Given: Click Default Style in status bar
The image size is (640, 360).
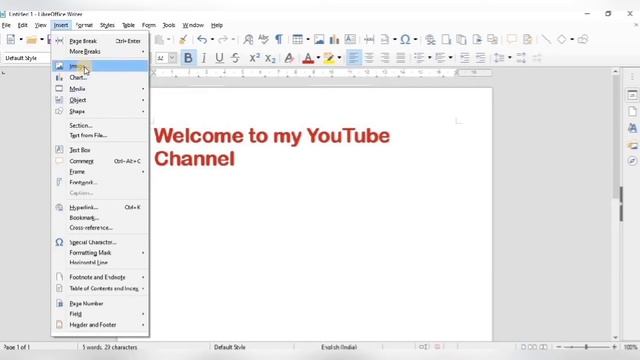Looking at the screenshot, I should click(x=229, y=347).
